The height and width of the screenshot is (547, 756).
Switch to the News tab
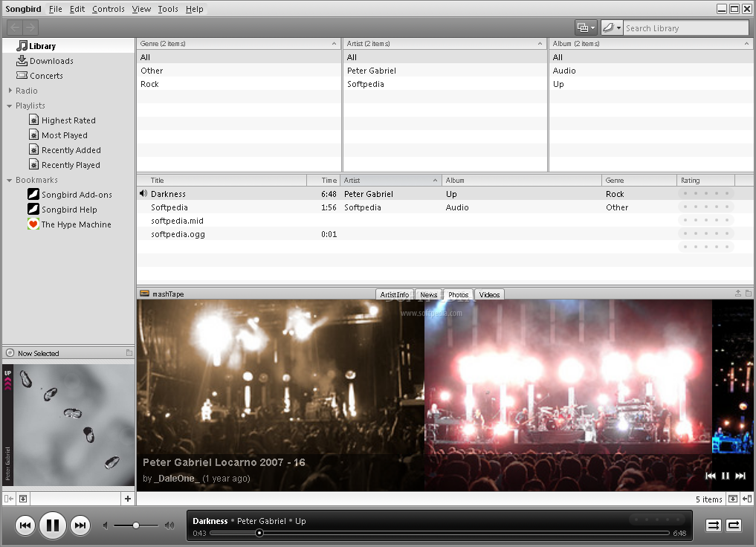428,294
